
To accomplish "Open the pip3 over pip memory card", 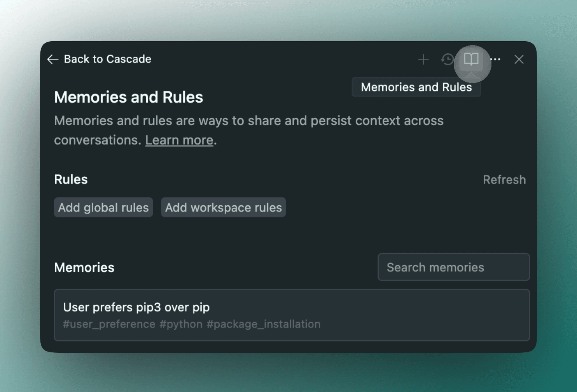I will (292, 315).
